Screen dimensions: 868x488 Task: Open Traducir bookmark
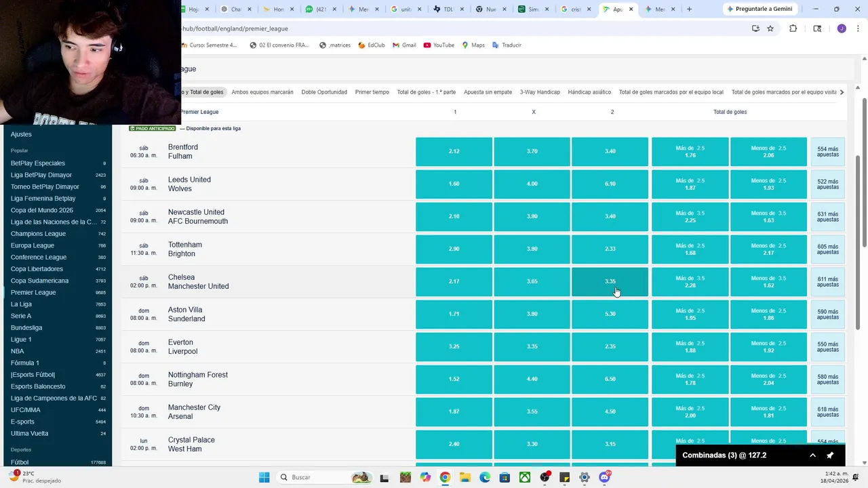(x=507, y=45)
